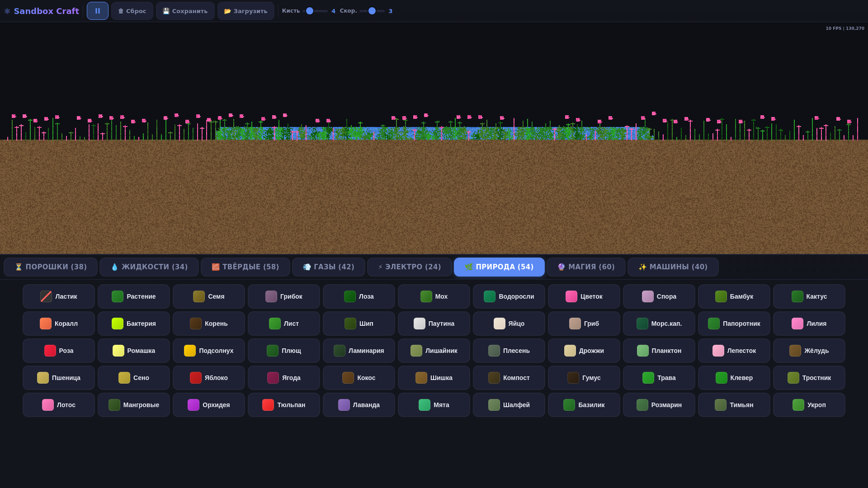Select the Коралл element
868x488 pixels.
pyautogui.click(x=59, y=324)
